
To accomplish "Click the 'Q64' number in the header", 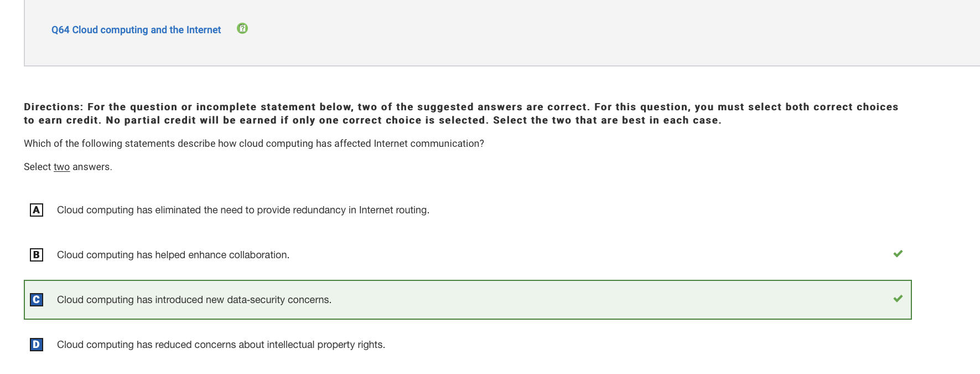I will click(60, 30).
